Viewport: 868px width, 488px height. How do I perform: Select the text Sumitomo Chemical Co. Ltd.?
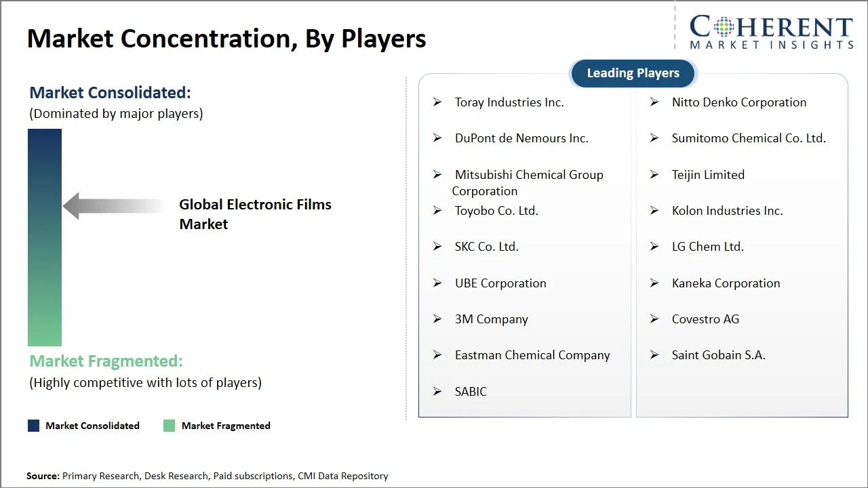point(749,138)
